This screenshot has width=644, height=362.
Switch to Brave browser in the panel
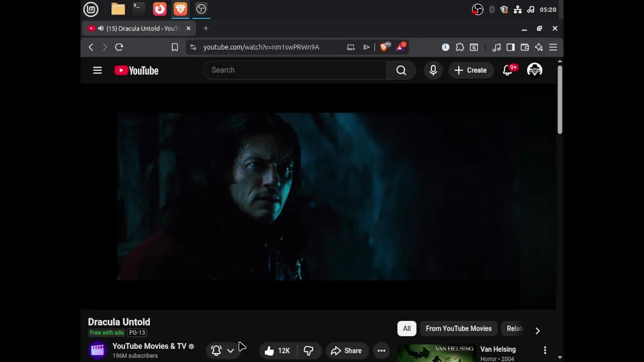180,9
